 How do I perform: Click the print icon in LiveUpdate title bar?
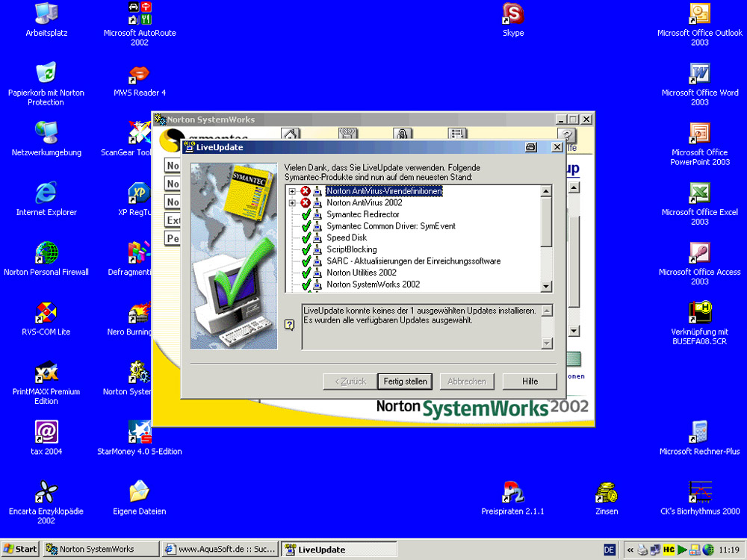530,148
